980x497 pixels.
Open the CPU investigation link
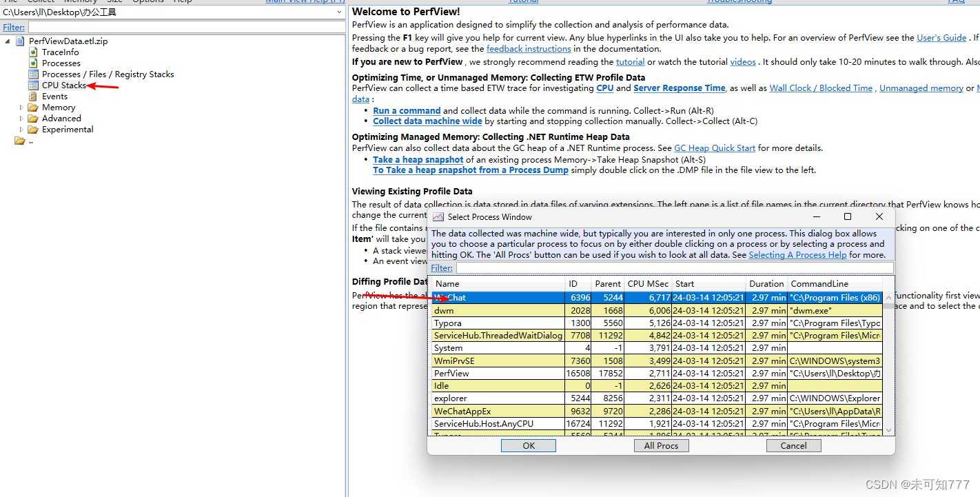[605, 88]
